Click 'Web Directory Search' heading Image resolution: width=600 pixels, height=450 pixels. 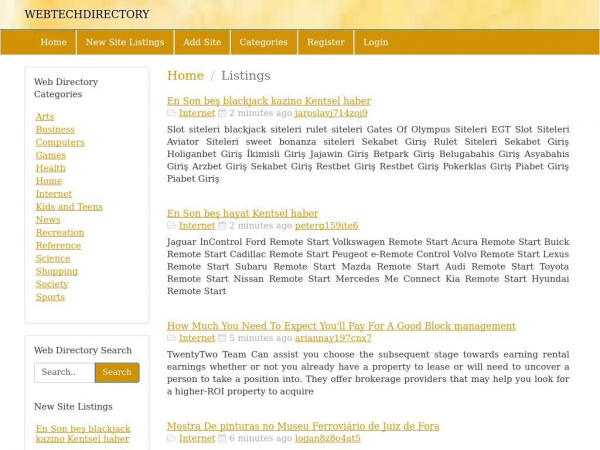83,350
